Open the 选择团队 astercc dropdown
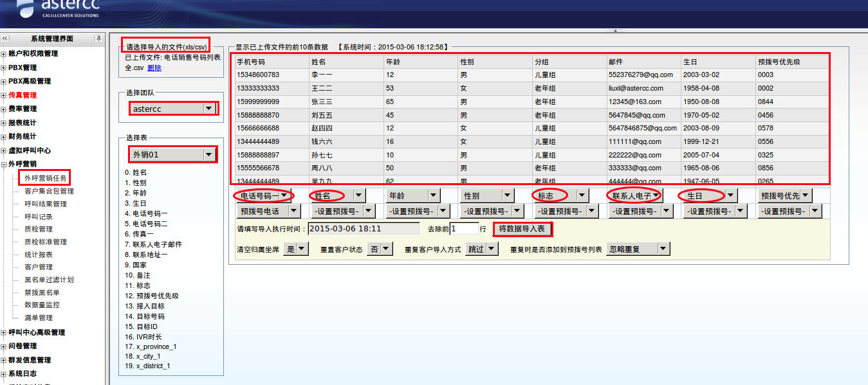The width and height of the screenshot is (868, 385). coord(172,109)
